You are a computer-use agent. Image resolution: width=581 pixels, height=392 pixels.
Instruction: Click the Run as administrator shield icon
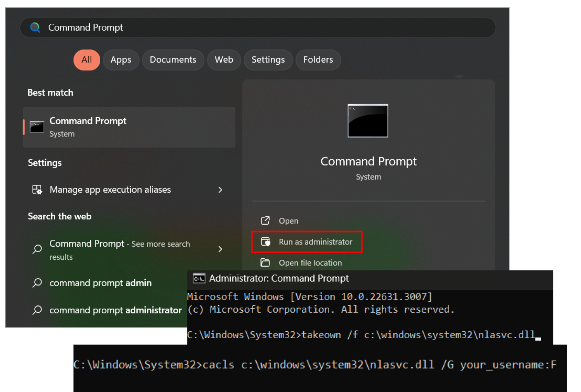[x=265, y=242]
